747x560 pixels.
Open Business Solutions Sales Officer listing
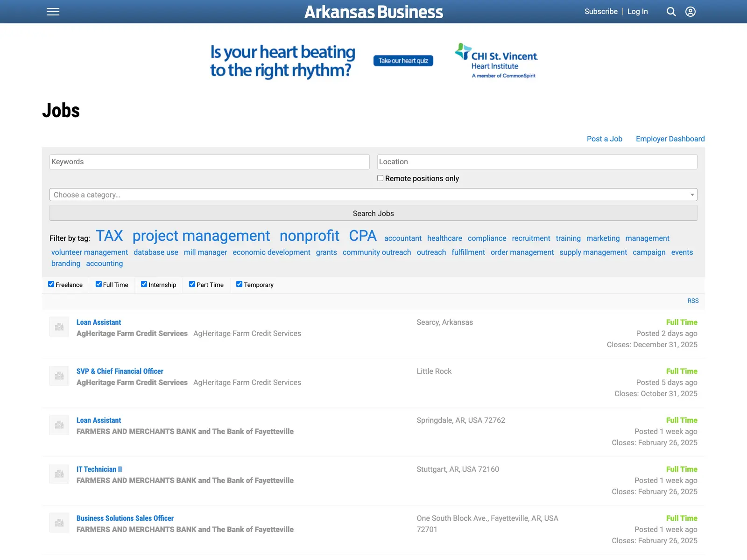125,518
